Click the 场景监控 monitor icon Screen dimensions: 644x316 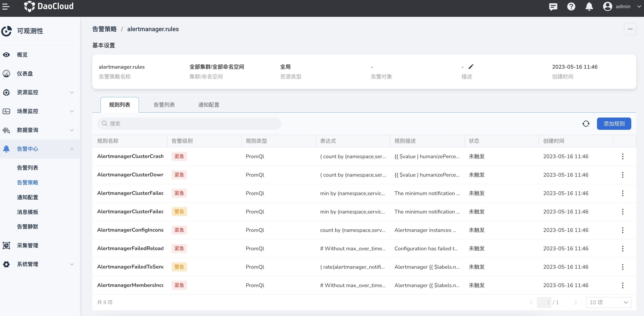(7, 111)
